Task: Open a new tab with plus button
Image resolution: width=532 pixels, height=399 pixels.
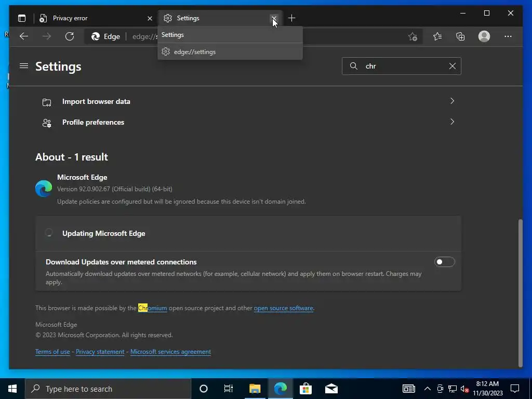Action: coord(292,18)
